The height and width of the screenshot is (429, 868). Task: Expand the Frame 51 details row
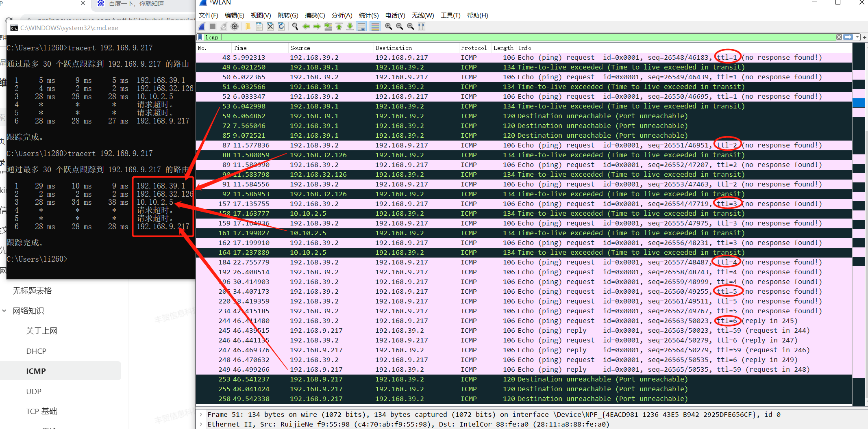(201, 414)
